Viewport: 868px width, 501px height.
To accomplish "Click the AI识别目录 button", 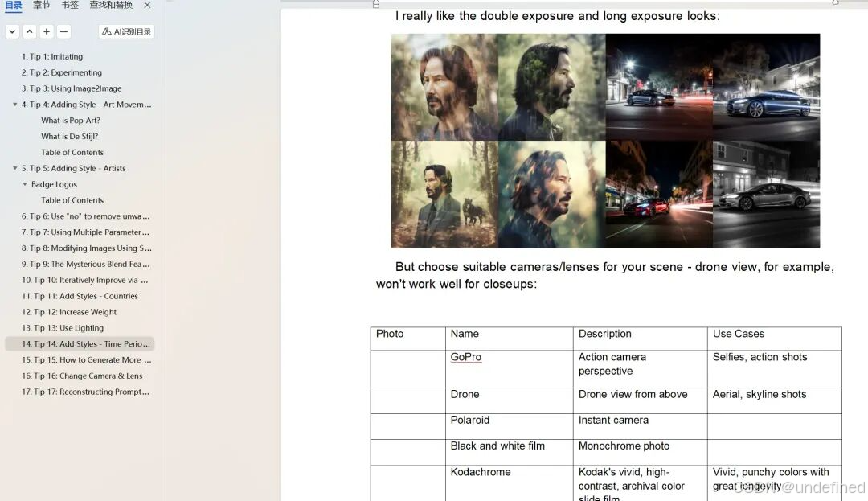I will click(x=126, y=31).
